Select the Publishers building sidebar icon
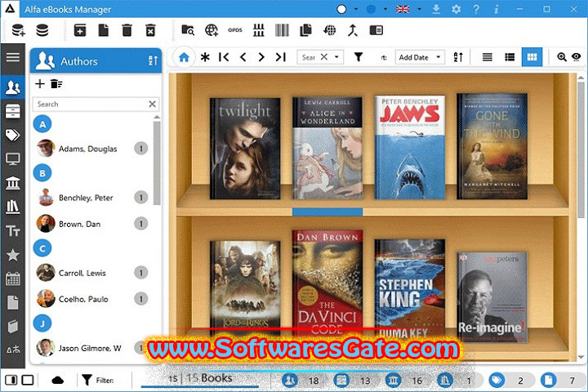This screenshot has width=588, height=392. 13,183
